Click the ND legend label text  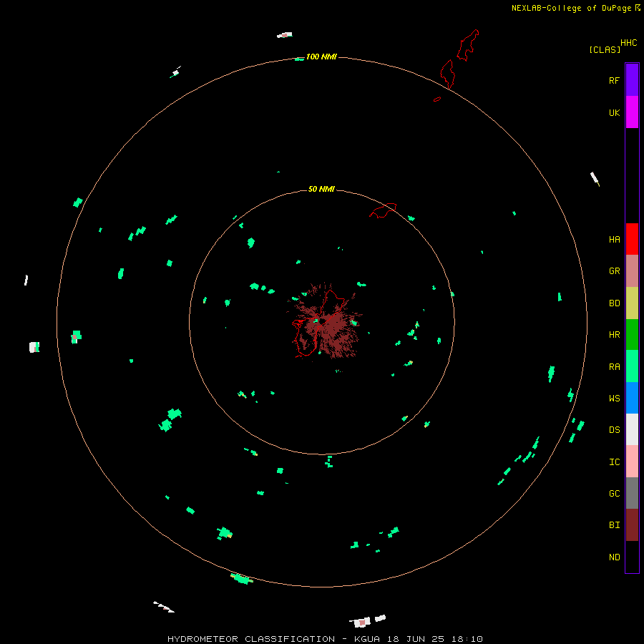(614, 557)
